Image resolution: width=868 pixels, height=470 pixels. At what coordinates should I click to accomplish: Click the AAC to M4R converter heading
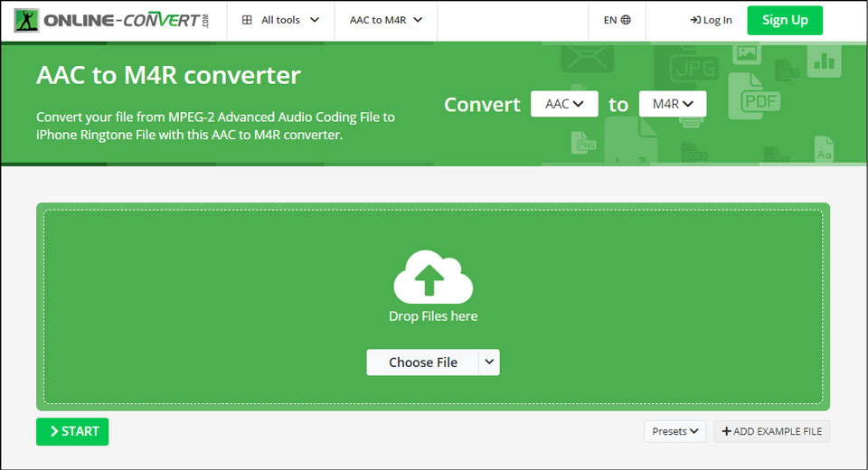pyautogui.click(x=168, y=75)
